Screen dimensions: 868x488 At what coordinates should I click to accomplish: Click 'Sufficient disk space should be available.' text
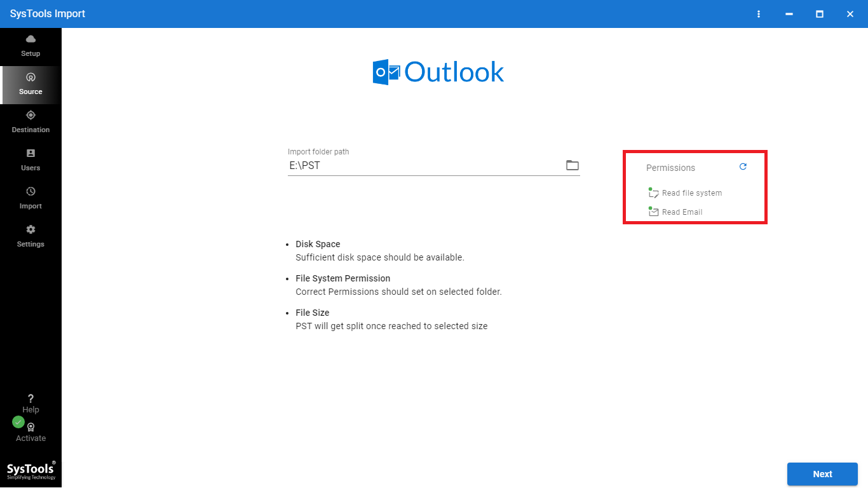click(380, 257)
